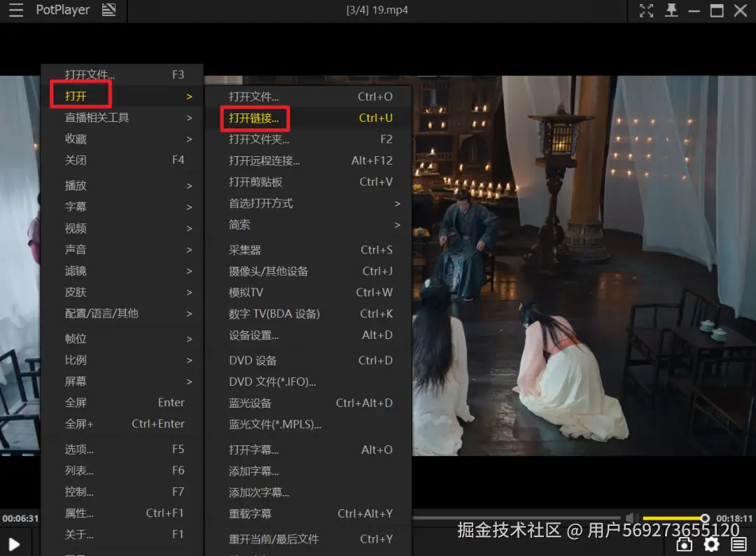756x556 pixels.
Task: Open 选项... F5
Action: (122, 450)
